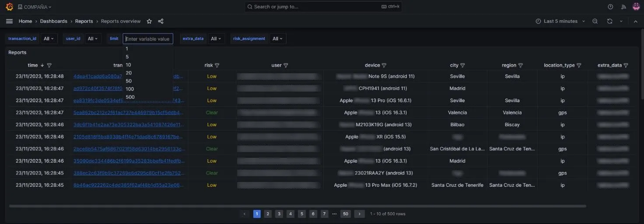Open transaction link 2105d818f5ba8939b4ff4e71
The height and width of the screenshot is (224, 644).
point(128,137)
